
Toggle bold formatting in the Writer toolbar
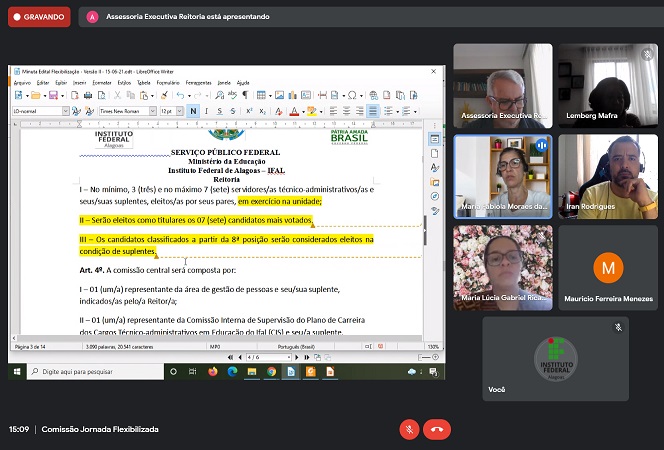pos(193,111)
